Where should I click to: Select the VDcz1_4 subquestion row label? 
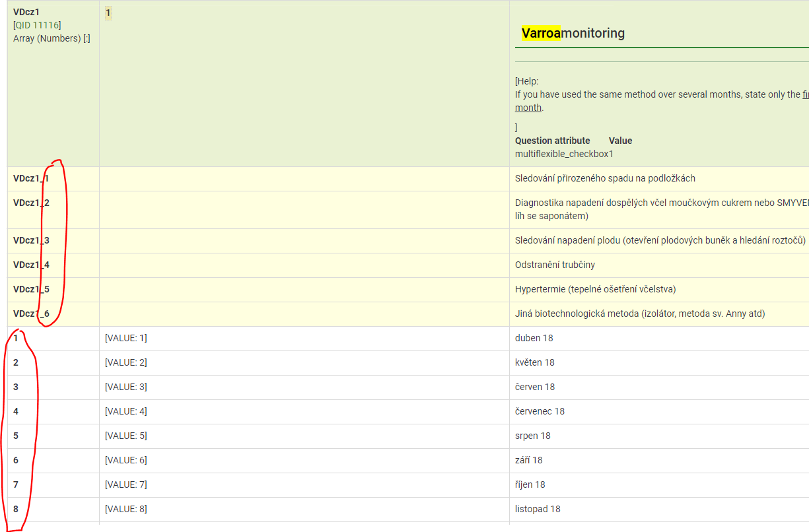click(x=31, y=265)
